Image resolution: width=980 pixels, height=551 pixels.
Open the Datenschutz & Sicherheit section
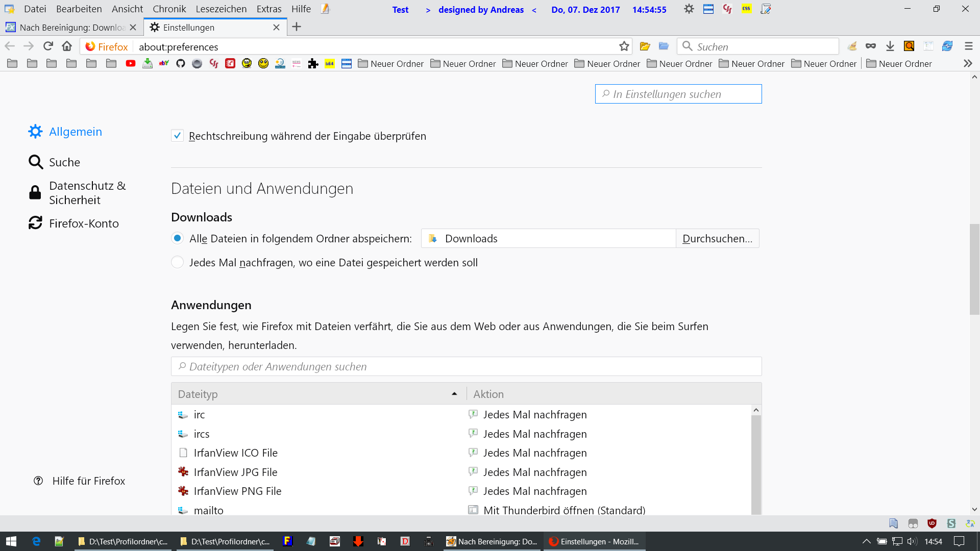[x=87, y=193]
